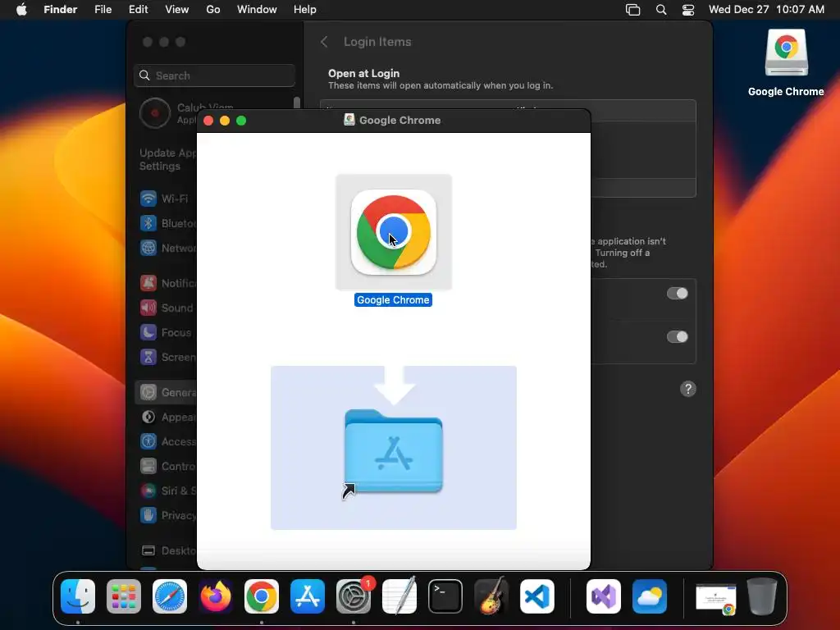Open the Apple menu

coord(21,10)
